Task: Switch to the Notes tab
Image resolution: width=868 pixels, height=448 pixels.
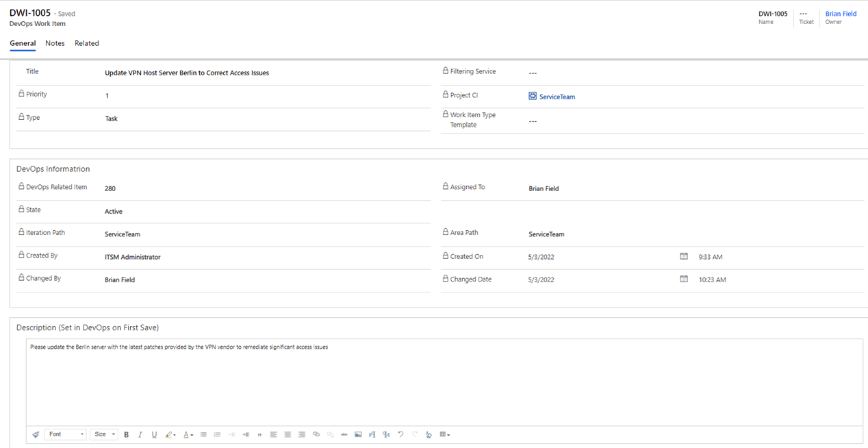Action: [x=55, y=43]
